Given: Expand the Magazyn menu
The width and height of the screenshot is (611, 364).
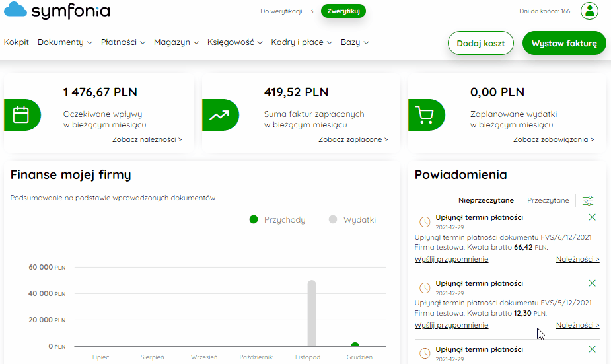Looking at the screenshot, I should click(176, 42).
